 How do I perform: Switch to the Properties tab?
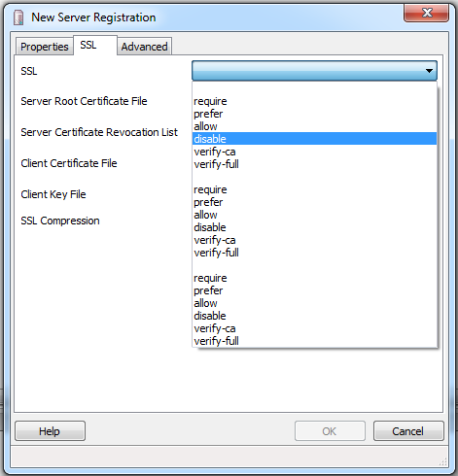pos(45,47)
